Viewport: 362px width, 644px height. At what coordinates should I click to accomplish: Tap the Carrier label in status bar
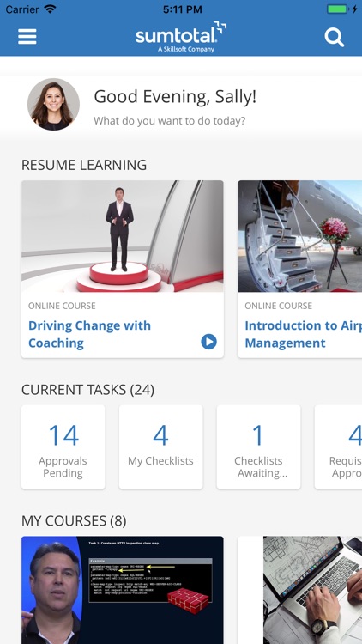click(x=22, y=9)
